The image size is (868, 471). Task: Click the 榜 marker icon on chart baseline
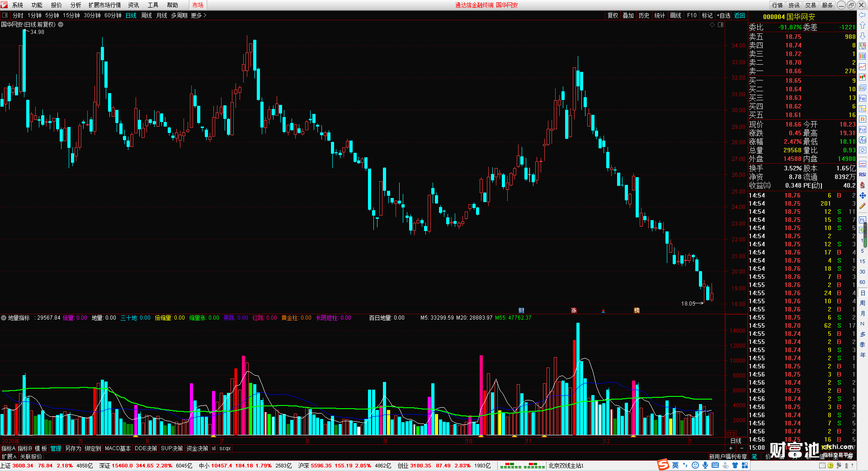pos(637,311)
